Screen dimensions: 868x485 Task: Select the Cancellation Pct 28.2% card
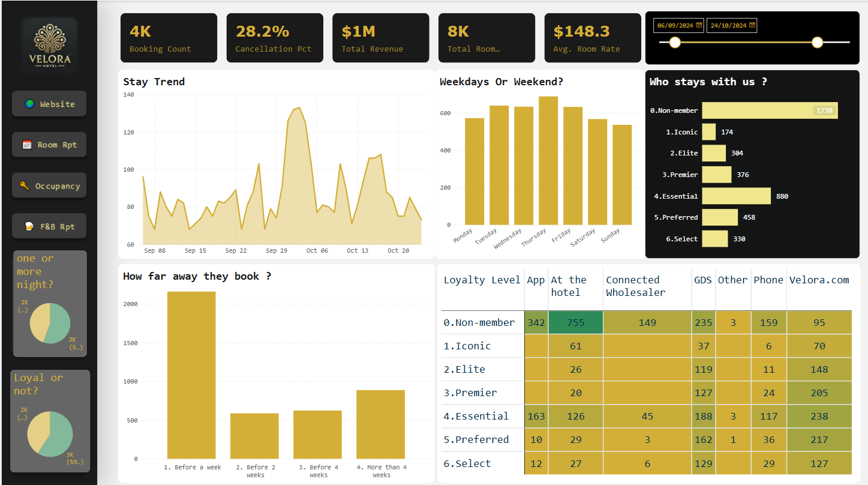[x=275, y=38]
